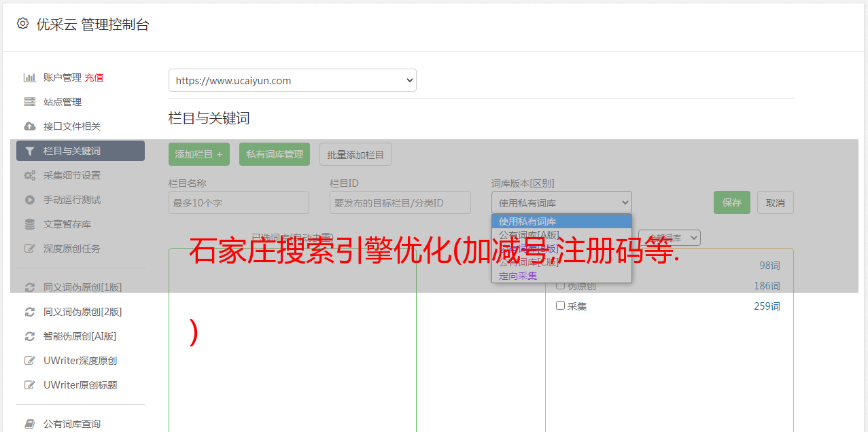Viewport: 868px width, 432px height.
Task: Click the refresh icon for 同义词伪原创[2版]
Action: tap(29, 312)
